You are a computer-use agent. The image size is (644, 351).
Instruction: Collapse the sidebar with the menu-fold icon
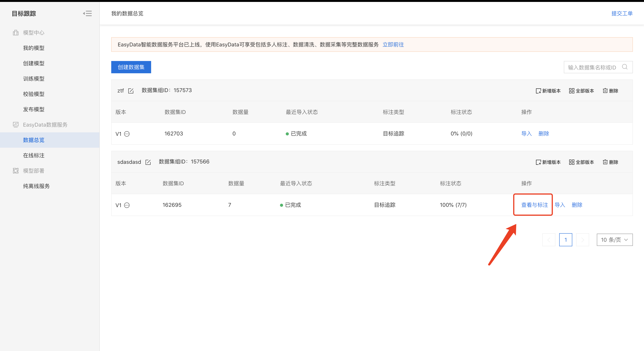pos(87,13)
